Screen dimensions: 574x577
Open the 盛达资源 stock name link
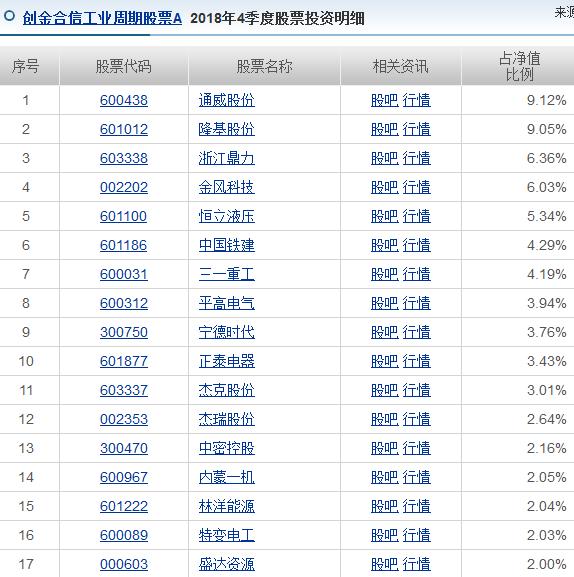[227, 564]
